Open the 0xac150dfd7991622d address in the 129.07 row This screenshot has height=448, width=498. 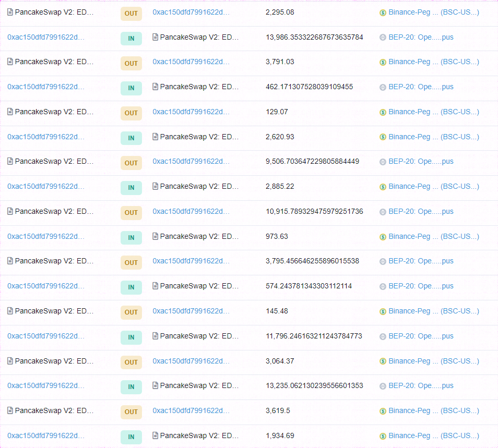pyautogui.click(x=191, y=112)
